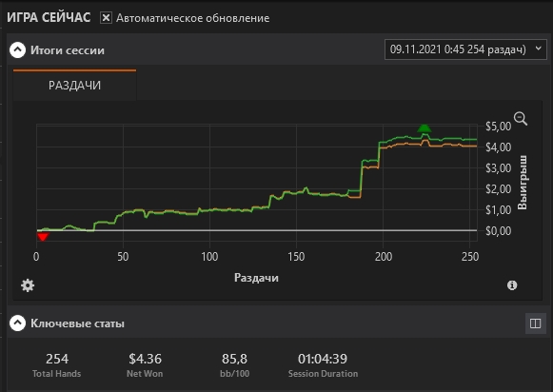Viewport: 553px width, 392px height.
Task: Open graph settings gear icon
Action: coord(28,285)
